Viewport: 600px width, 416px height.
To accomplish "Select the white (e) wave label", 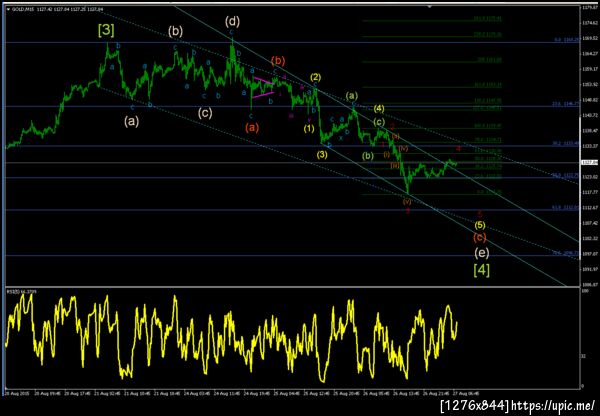I will (482, 253).
